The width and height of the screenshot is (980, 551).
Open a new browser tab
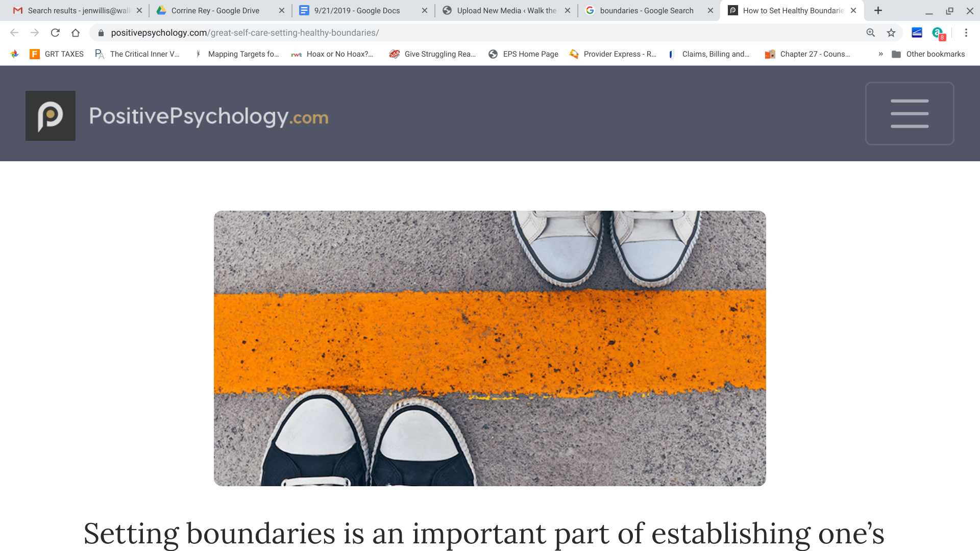878,10
